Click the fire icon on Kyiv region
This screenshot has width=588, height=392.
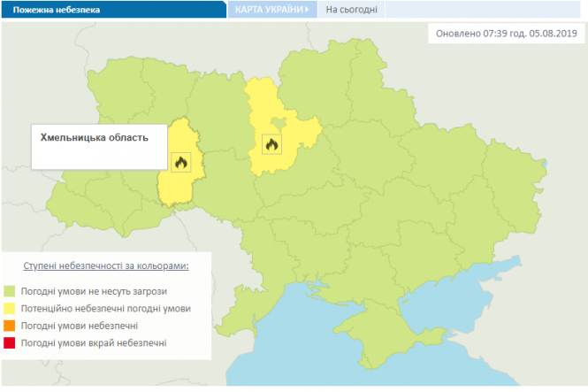pyautogui.click(x=271, y=144)
